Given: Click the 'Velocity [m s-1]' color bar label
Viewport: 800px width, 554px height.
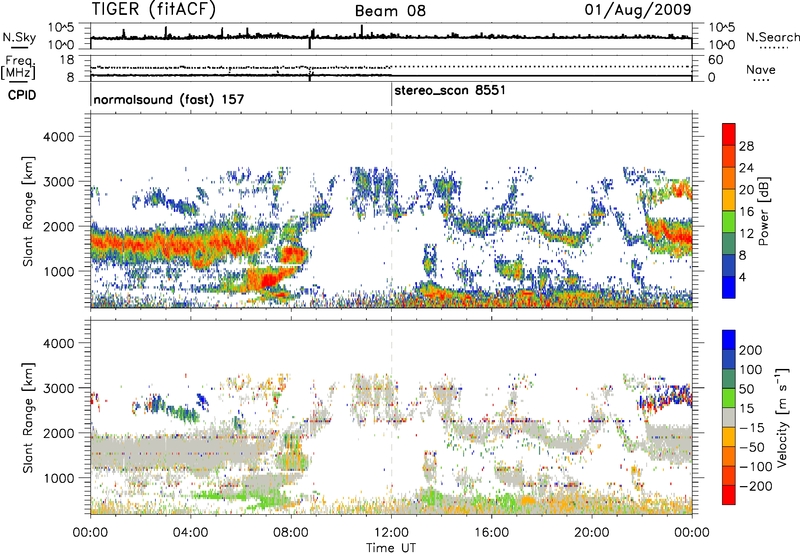Looking at the screenshot, I should click(781, 417).
